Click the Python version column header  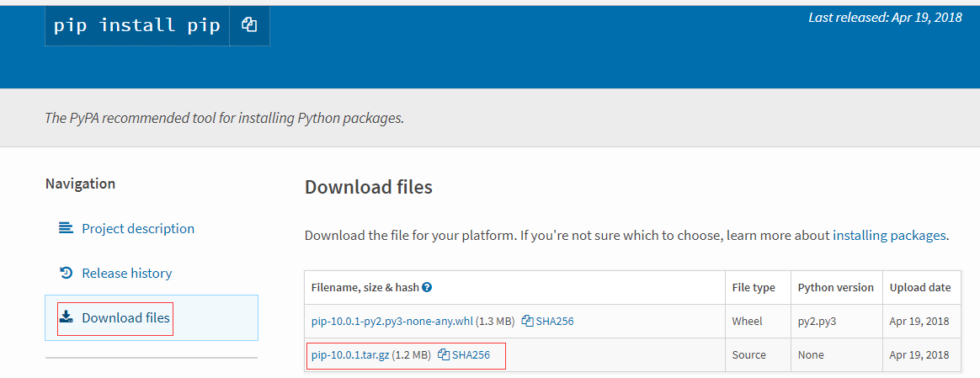[835, 287]
